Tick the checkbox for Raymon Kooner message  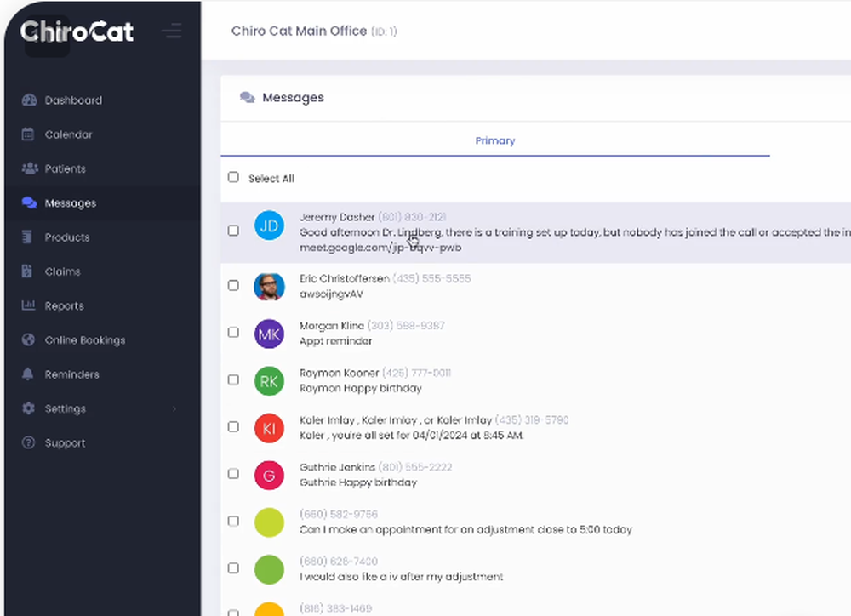[x=233, y=379]
